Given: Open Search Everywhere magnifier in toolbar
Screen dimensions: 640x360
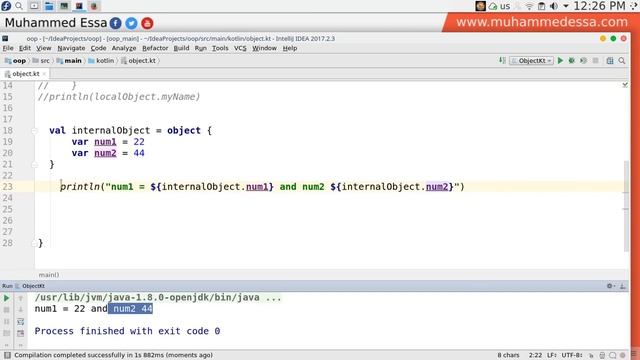Looking at the screenshot, I should [622, 60].
